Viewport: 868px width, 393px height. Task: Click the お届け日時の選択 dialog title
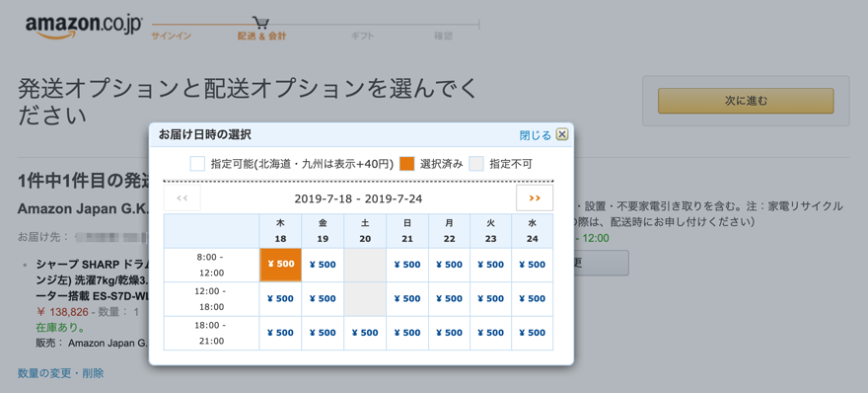(205, 134)
